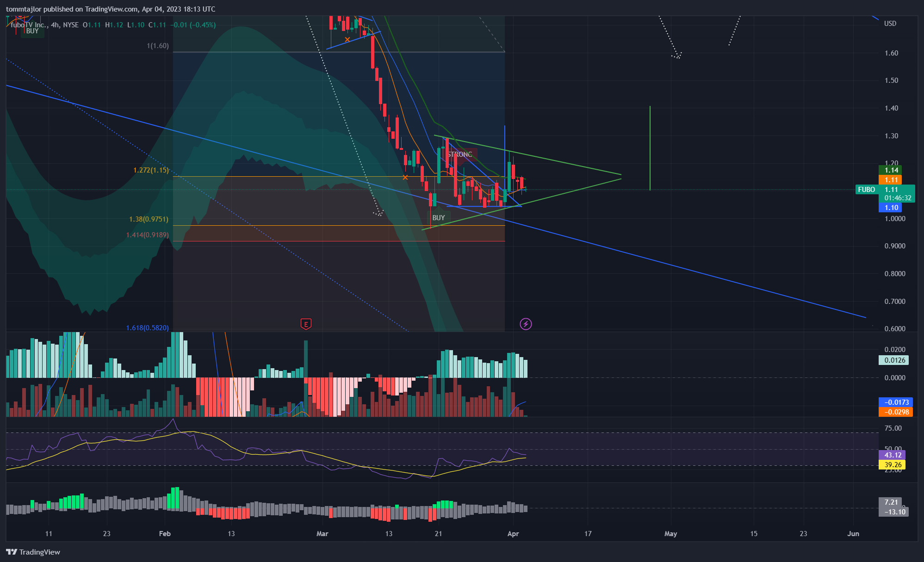
Task: Click the orange X marker near March high
Action: (x=347, y=39)
